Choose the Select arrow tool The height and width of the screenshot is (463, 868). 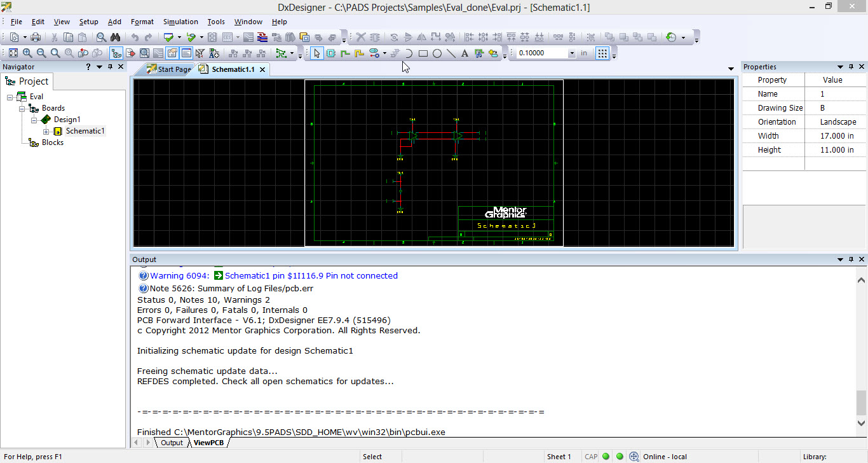(x=317, y=53)
